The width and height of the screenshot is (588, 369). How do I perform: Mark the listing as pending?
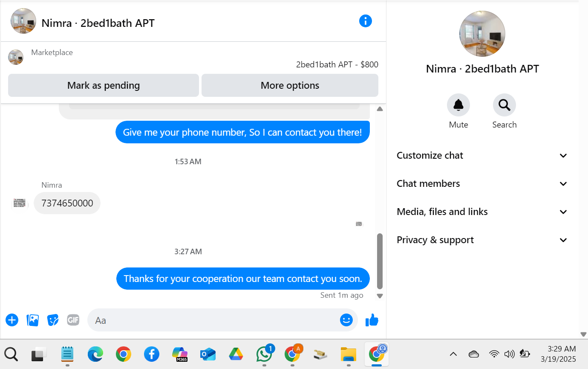[x=104, y=85]
